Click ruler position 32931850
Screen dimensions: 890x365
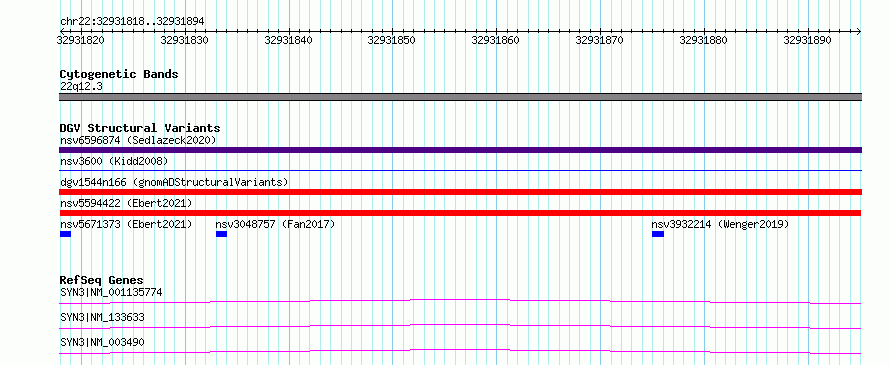pos(393,40)
